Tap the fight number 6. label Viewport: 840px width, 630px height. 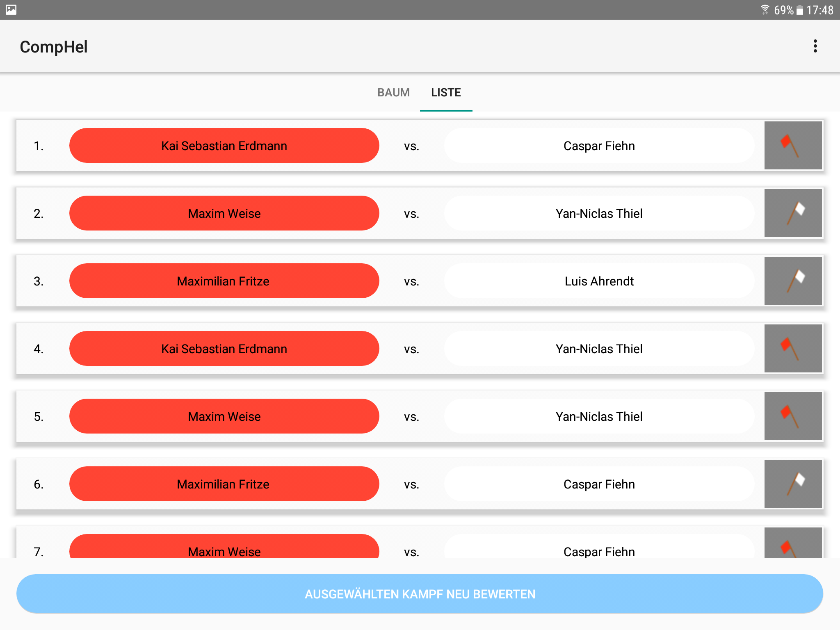pyautogui.click(x=39, y=484)
